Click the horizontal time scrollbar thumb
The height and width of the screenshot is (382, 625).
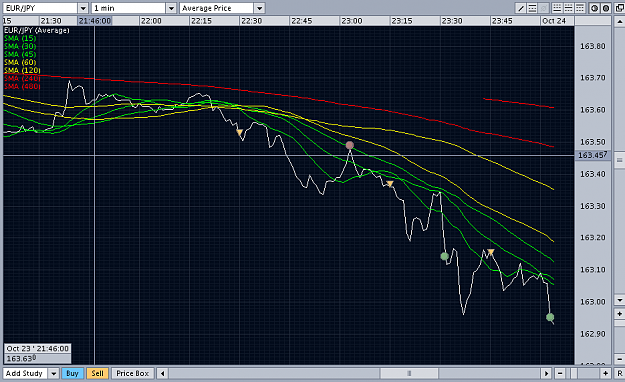pyautogui.click(x=409, y=373)
